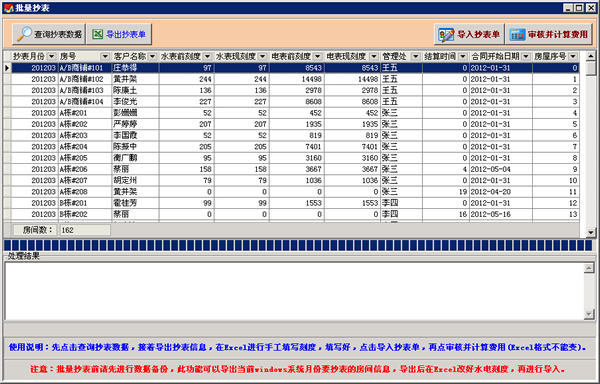Click the 导出抄表单 button text
The height and width of the screenshot is (384, 600).
pyautogui.click(x=126, y=34)
